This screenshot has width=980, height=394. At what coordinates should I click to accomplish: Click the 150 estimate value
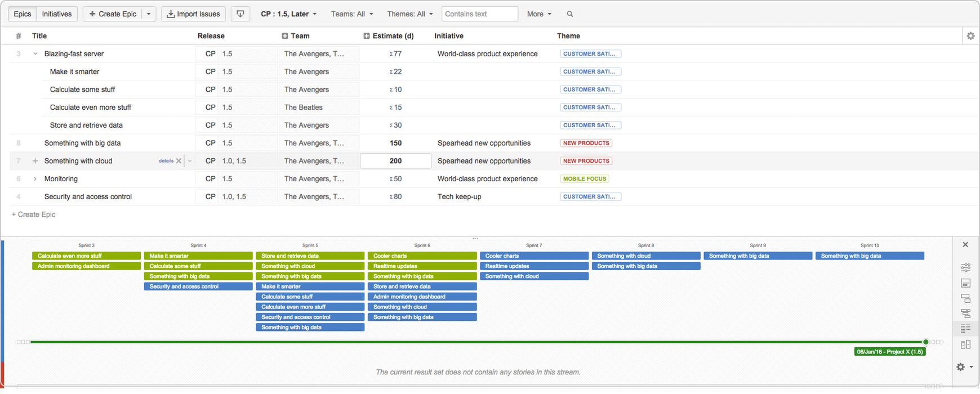coord(396,144)
